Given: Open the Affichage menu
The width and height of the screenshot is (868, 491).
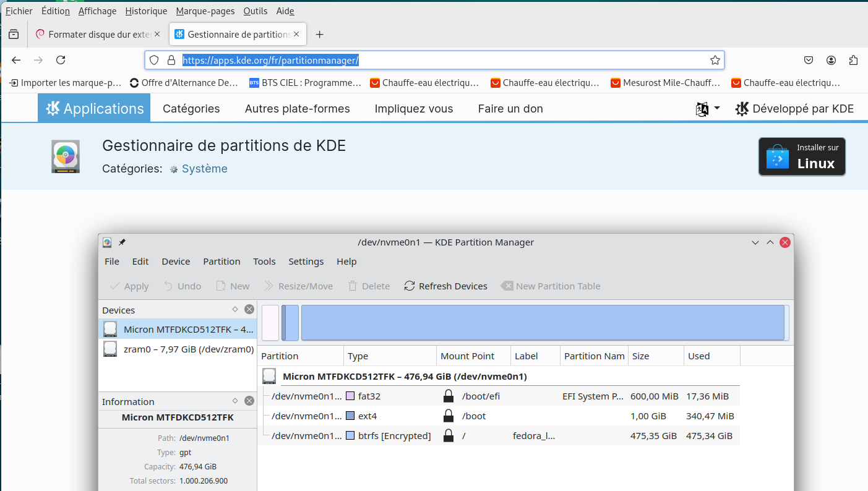Looking at the screenshot, I should (97, 11).
